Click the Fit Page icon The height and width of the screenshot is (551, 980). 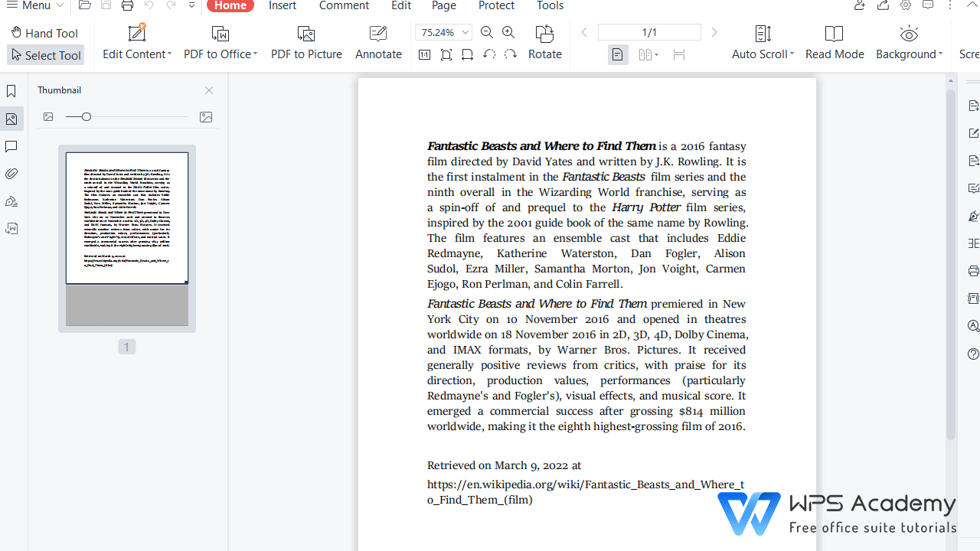446,54
